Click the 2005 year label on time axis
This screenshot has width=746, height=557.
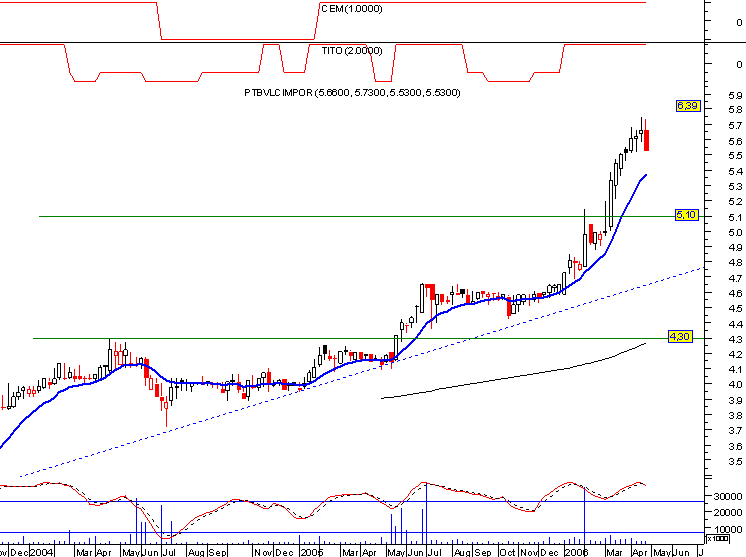(x=312, y=552)
